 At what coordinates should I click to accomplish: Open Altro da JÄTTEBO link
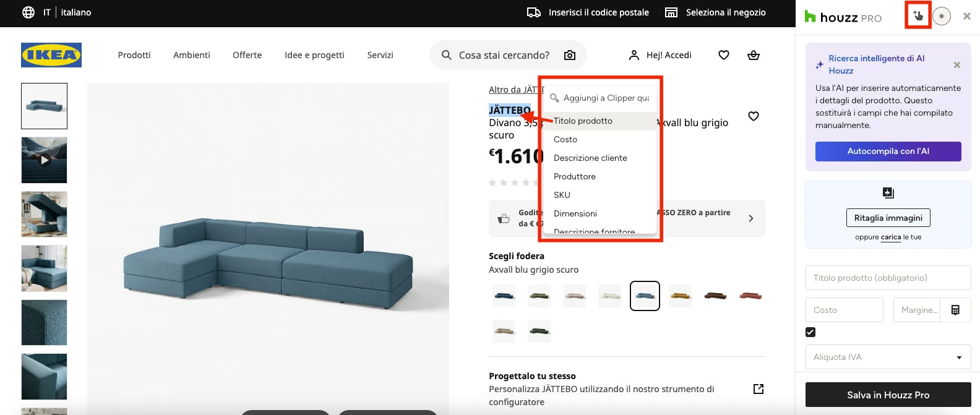[516, 90]
